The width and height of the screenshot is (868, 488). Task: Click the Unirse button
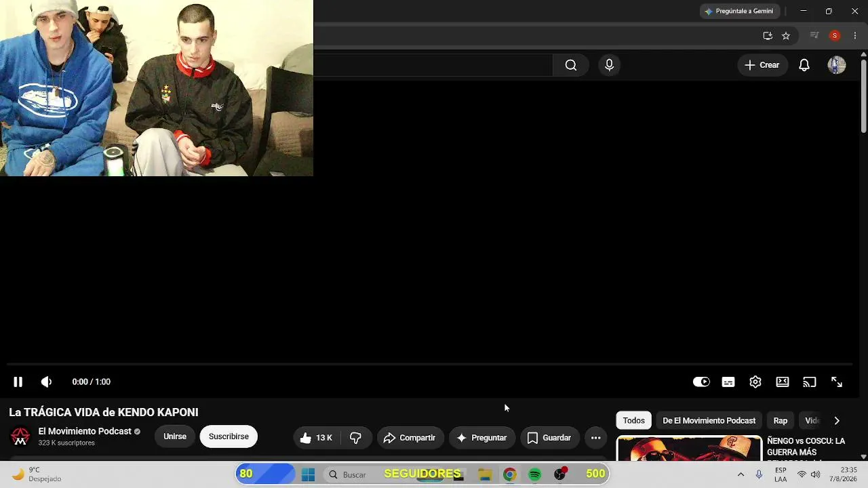click(x=175, y=436)
